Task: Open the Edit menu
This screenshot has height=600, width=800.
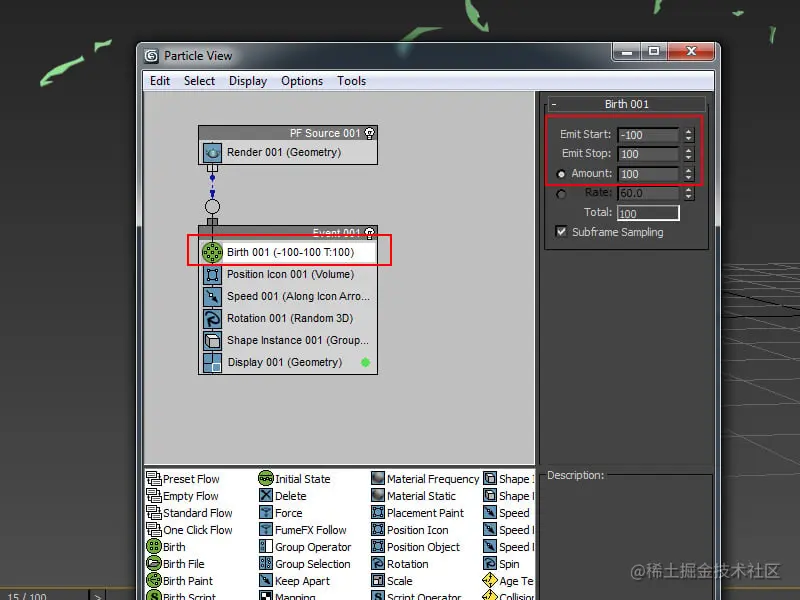Action: 160,81
